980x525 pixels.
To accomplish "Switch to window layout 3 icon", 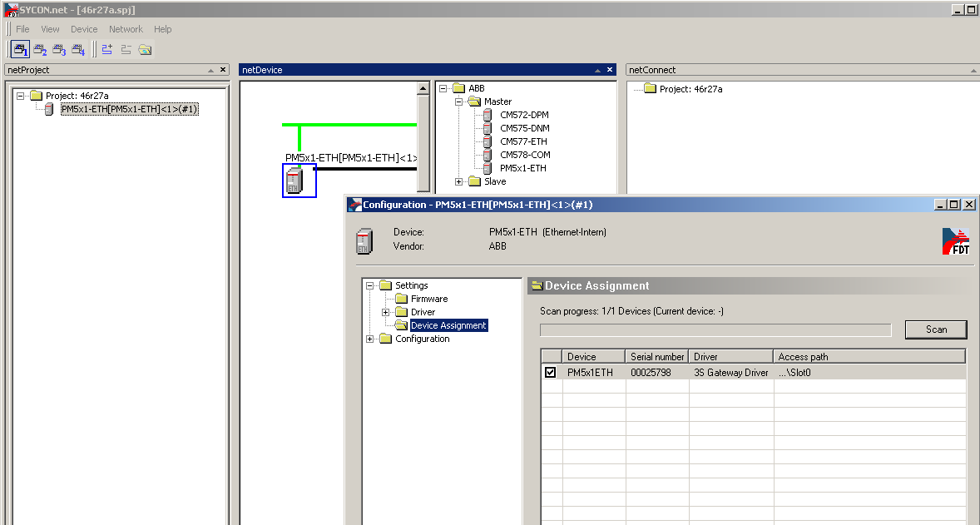I will coord(59,49).
